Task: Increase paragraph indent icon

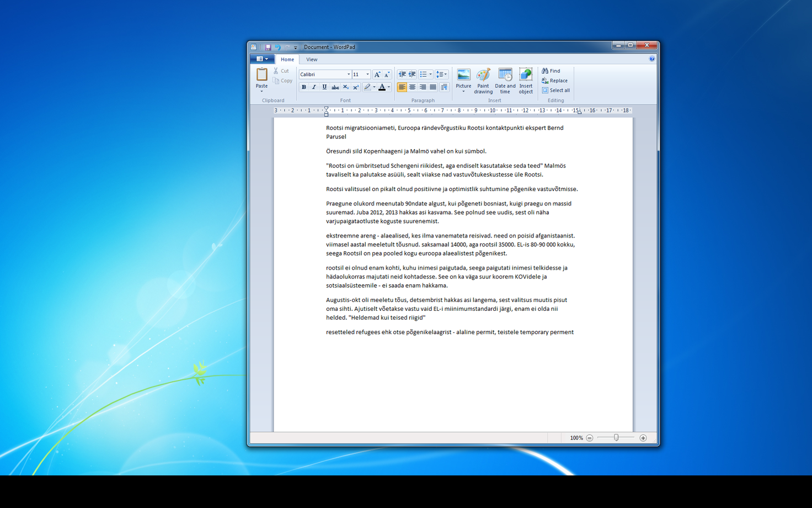Action: [x=412, y=75]
